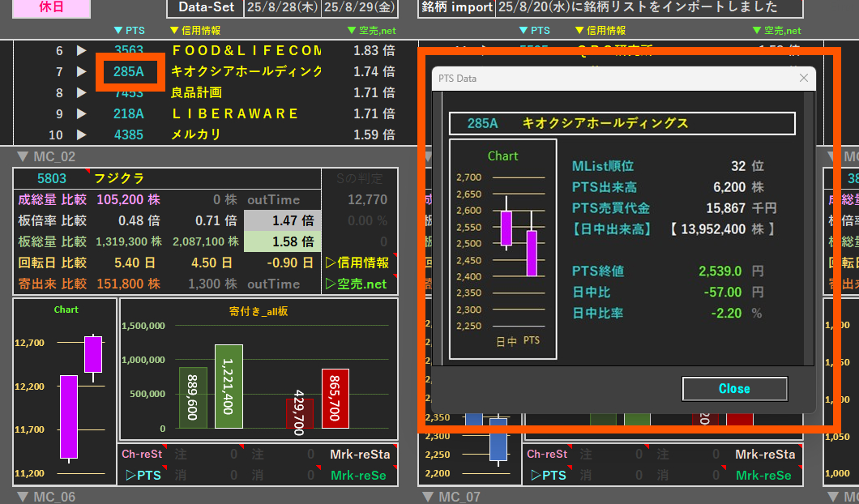
Task: Click the -57.00 円 日中比 value
Action: 733,292
